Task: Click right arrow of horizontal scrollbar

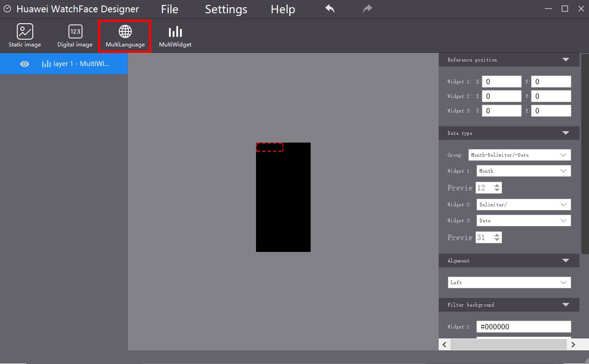Action: coord(573,344)
